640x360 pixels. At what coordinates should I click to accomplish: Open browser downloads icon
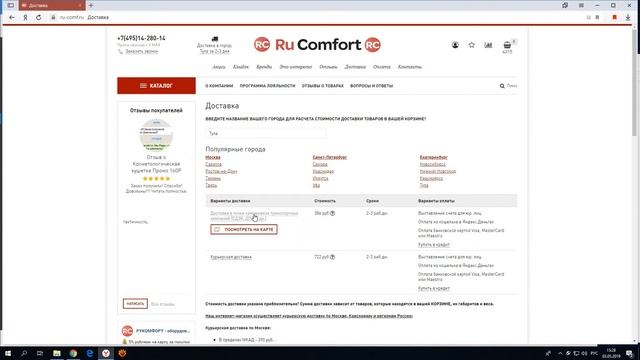tap(628, 18)
